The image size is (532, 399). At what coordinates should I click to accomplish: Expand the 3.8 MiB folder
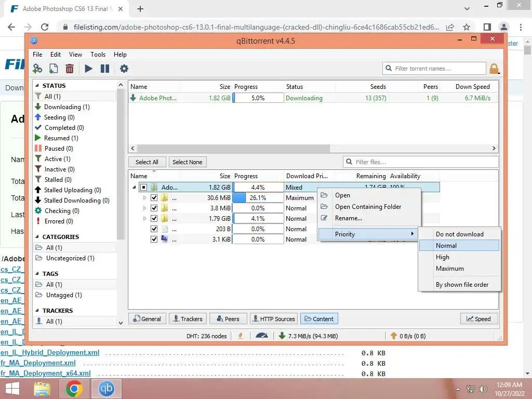tap(144, 208)
